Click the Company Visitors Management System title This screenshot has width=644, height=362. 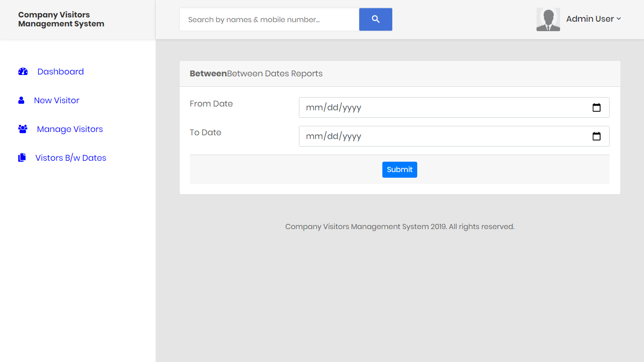(61, 19)
